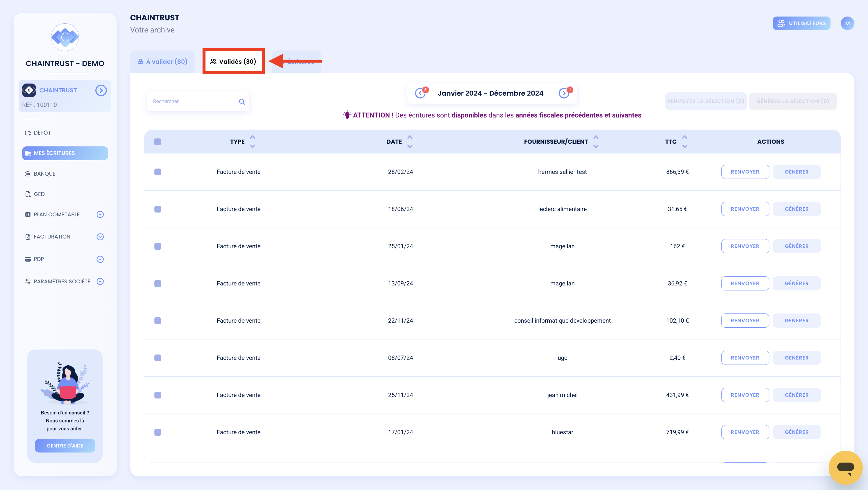Open company switcher arrow next to CHAINTRUST
The height and width of the screenshot is (490, 868).
[101, 90]
